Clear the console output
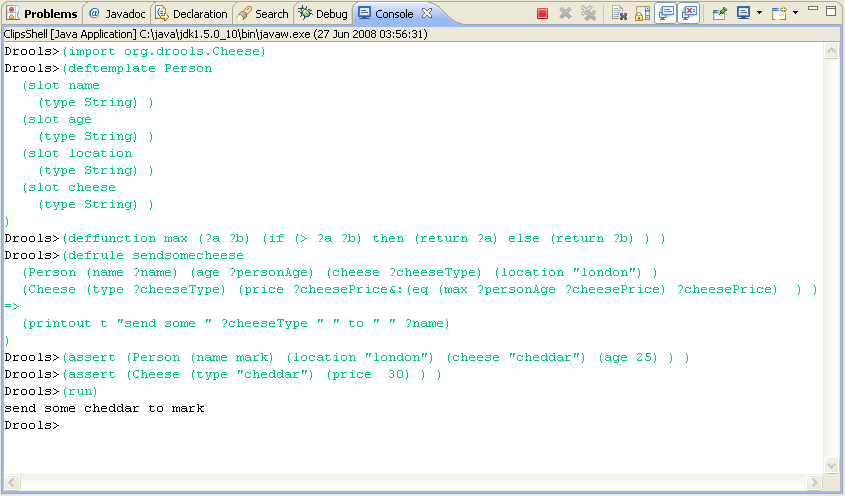Viewport: 845px width, 496px height. (x=619, y=14)
